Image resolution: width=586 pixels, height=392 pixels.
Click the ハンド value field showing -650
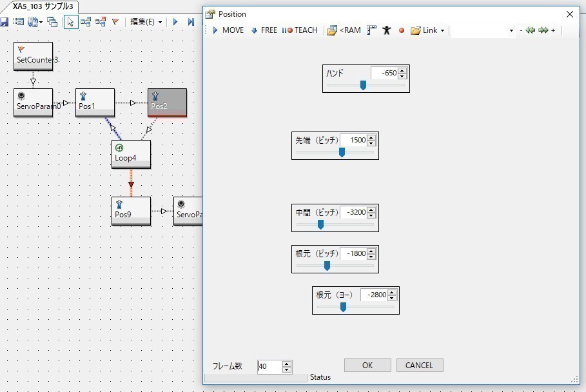(385, 73)
